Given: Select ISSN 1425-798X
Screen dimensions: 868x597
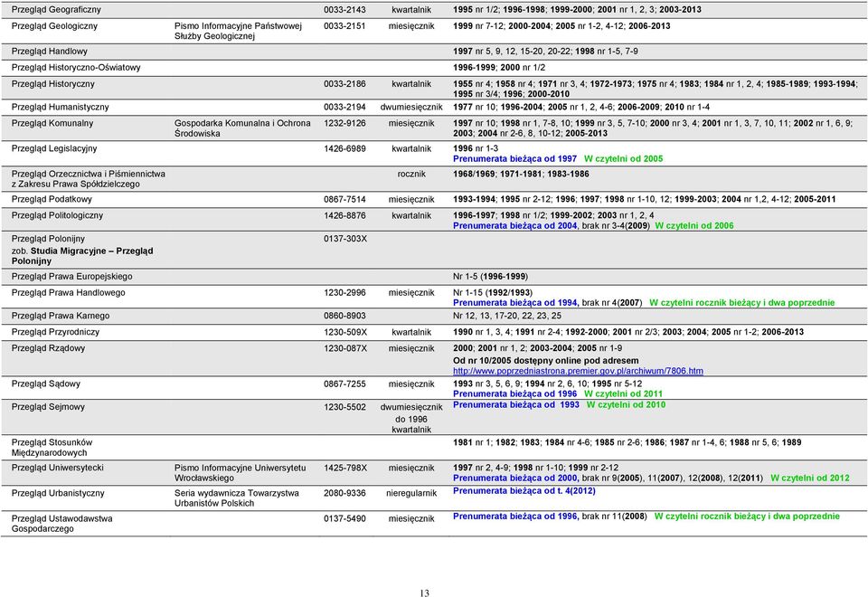Looking at the screenshot, I should (345, 468).
